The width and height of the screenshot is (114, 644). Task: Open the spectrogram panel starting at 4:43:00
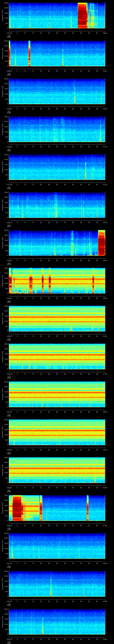pos(57,243)
